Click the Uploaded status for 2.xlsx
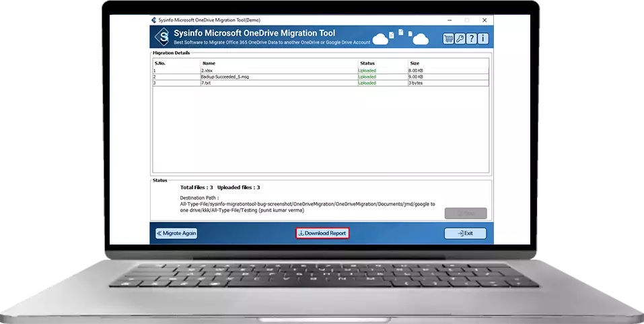This screenshot has height=324, width=644. point(367,71)
